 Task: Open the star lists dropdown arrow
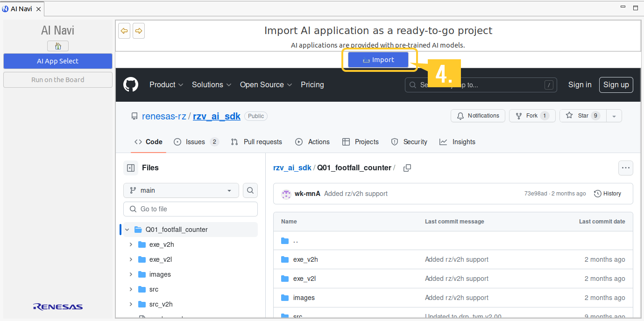click(x=614, y=116)
